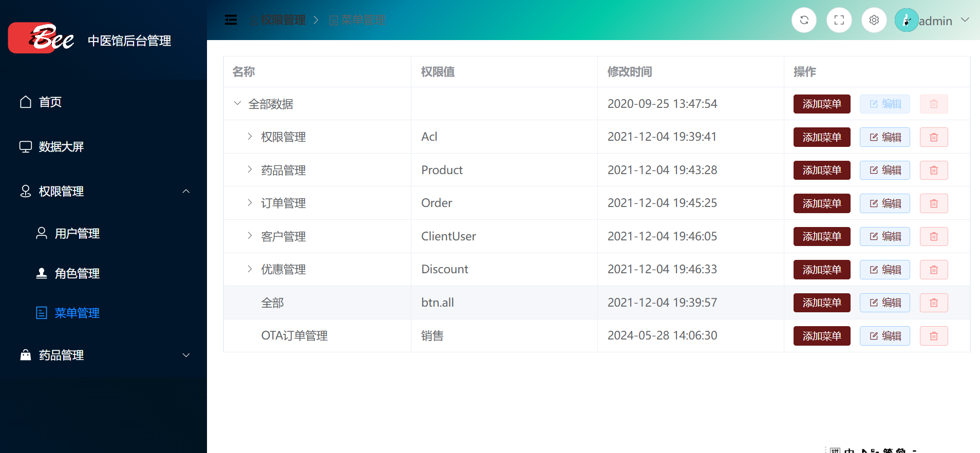Expand the 权限管理 table row
This screenshot has width=980, height=453.
250,136
